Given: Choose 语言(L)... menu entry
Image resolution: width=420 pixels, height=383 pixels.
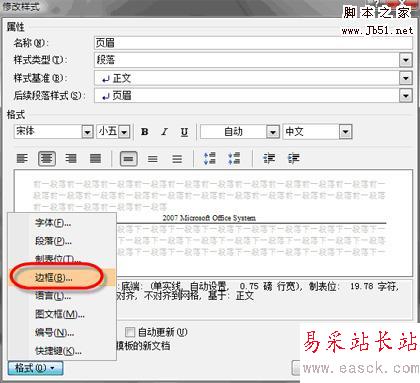Looking at the screenshot, I should pyautogui.click(x=62, y=295).
